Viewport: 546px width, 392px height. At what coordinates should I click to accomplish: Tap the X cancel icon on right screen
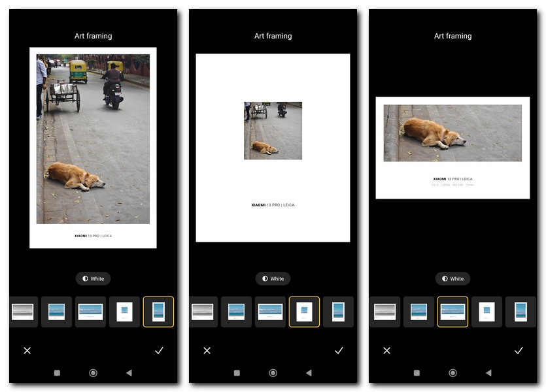click(x=387, y=351)
